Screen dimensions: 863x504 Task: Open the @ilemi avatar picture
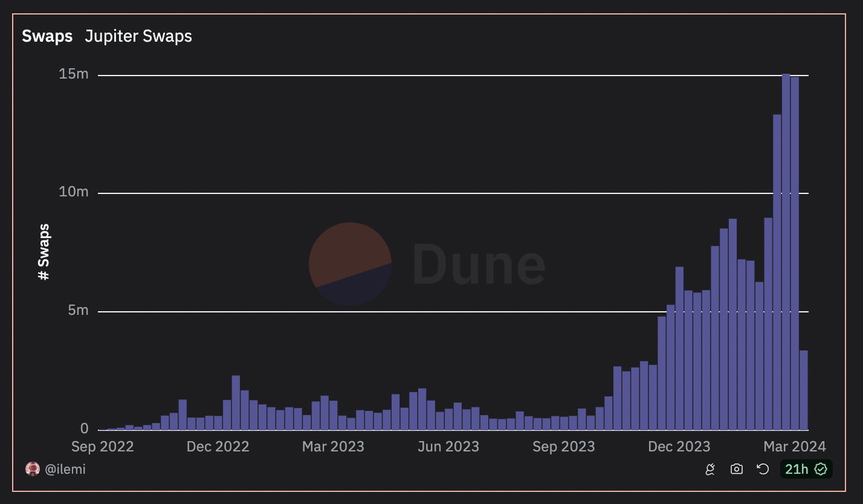tap(33, 469)
